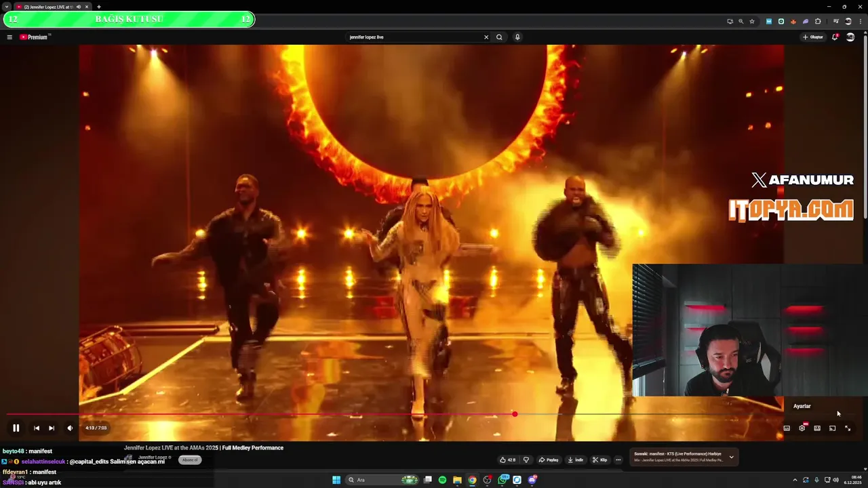Run the search with magnifier button
The height and width of the screenshot is (488, 868).
coord(499,37)
